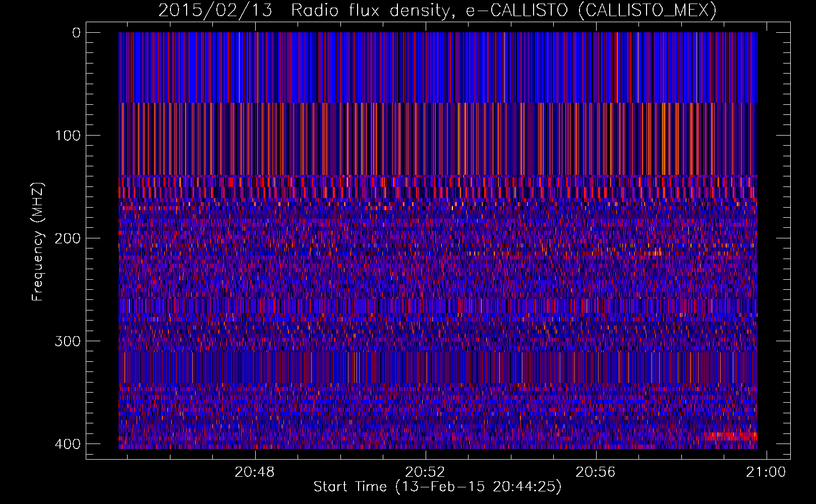Click the plot title text 'Radio flux density, e-CALLISTO (CALLISTO_MEX)'

[504, 10]
